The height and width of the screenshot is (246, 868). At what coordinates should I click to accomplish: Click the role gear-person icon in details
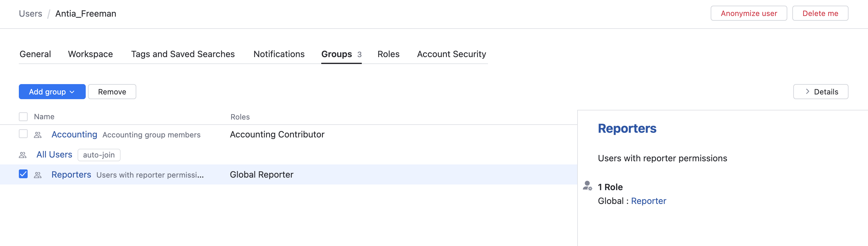click(587, 186)
